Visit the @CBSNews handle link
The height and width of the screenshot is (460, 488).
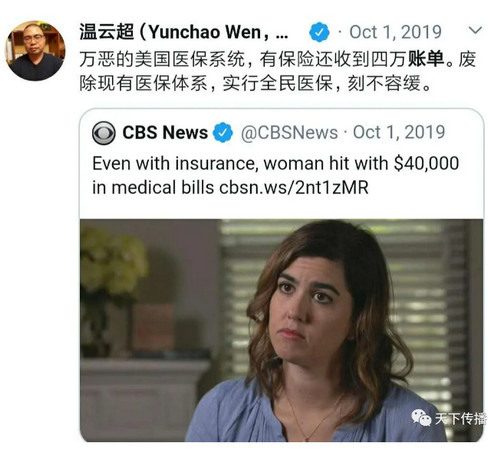289,133
